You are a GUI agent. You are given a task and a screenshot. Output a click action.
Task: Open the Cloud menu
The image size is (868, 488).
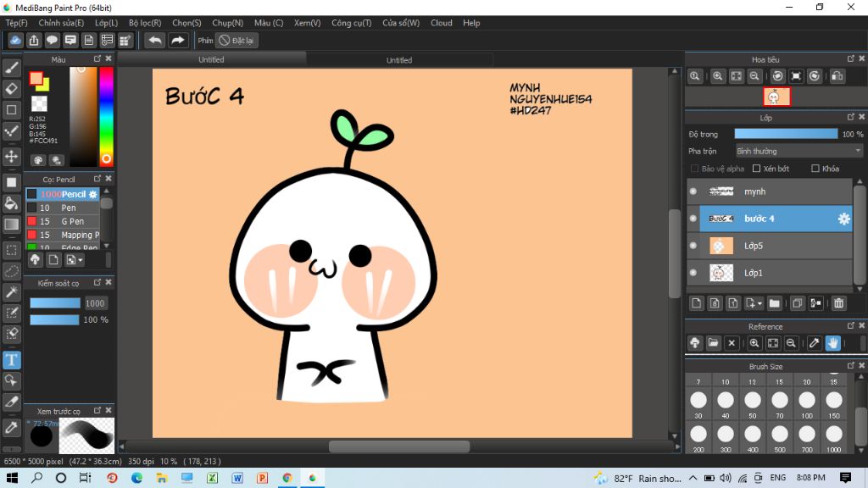point(441,23)
